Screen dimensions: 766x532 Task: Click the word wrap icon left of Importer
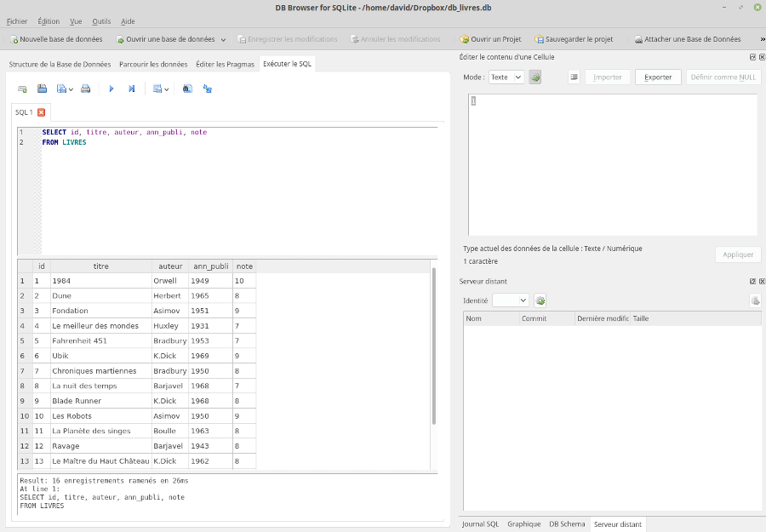point(574,77)
